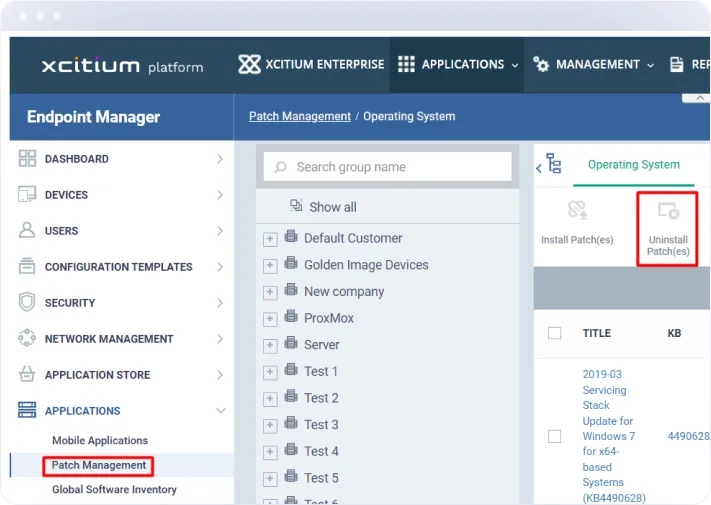Viewport: 711px width, 505px height.
Task: Check the 2019-03 Servicing Stack Update row
Action: 554,436
